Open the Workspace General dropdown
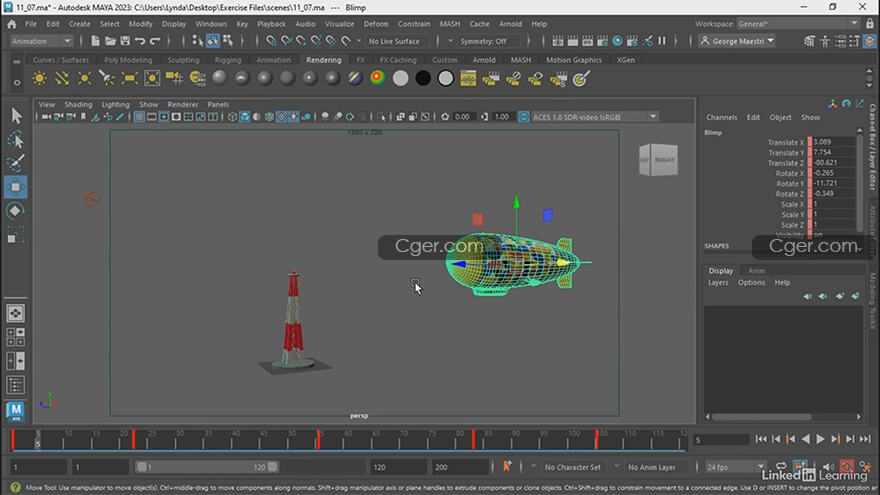Screen dimensions: 880x495 click(798, 24)
